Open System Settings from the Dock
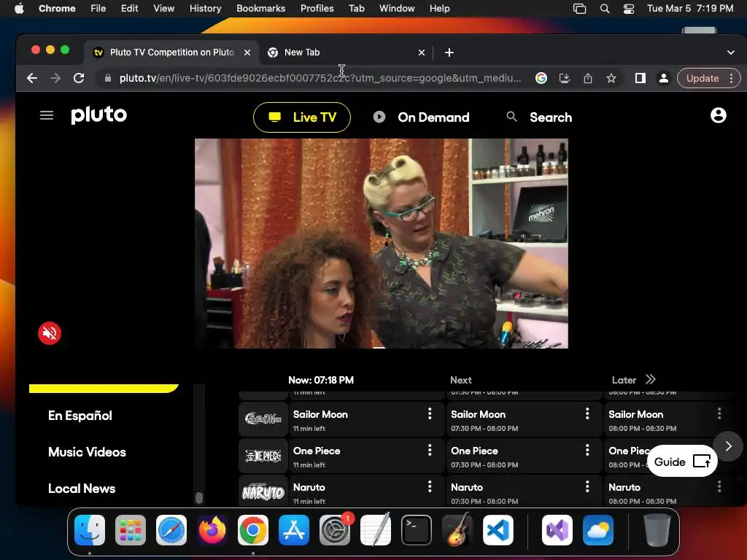 (x=334, y=530)
